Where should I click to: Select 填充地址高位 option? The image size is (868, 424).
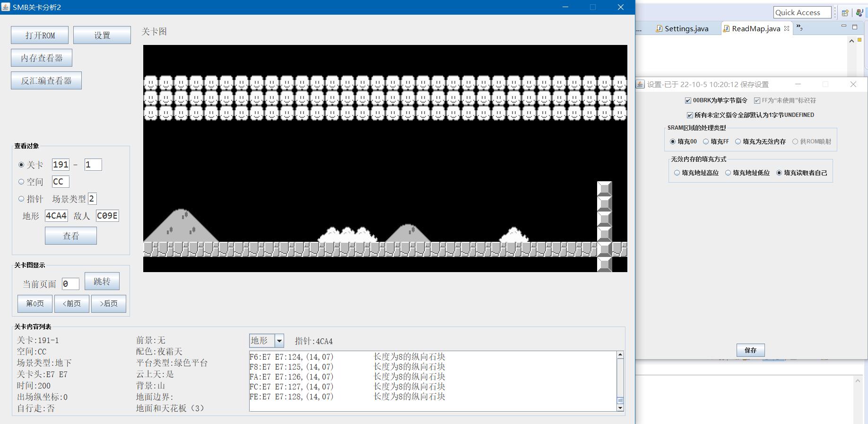pyautogui.click(x=677, y=173)
